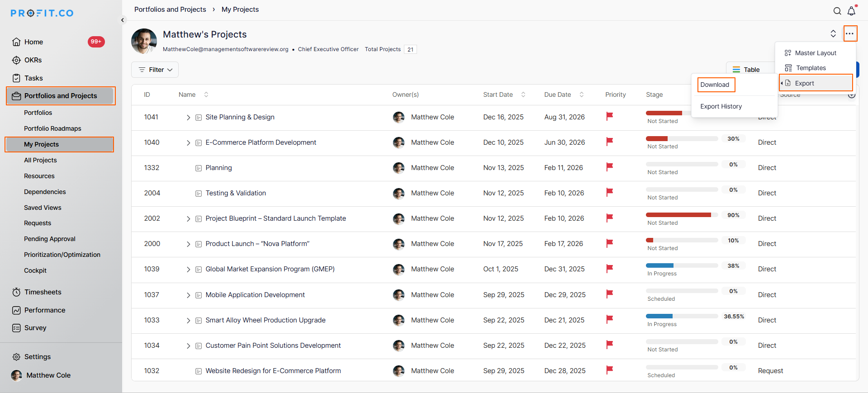
Task: Click the 90% progress bar for Project Blueprint
Action: click(x=682, y=215)
